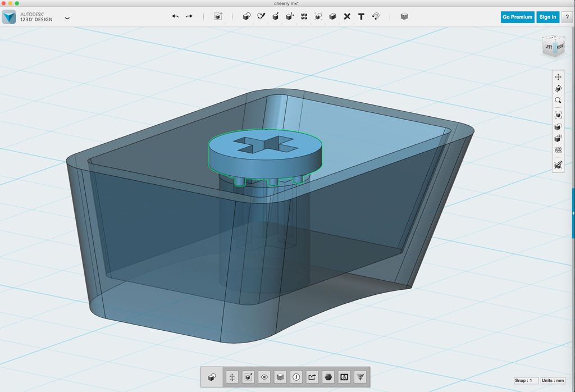Select the Scale tool in the bottom toolbar

[x=248, y=377]
